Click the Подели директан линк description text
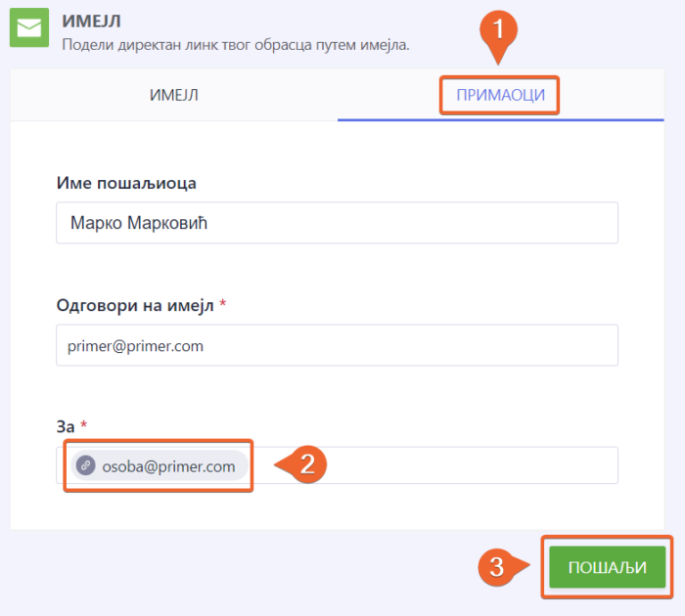 point(236,45)
